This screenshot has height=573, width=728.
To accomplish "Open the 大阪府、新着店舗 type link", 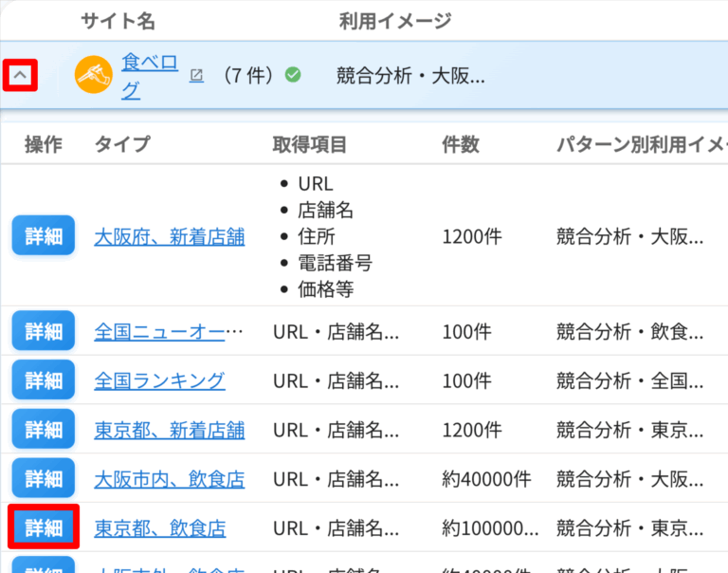I will tap(169, 236).
